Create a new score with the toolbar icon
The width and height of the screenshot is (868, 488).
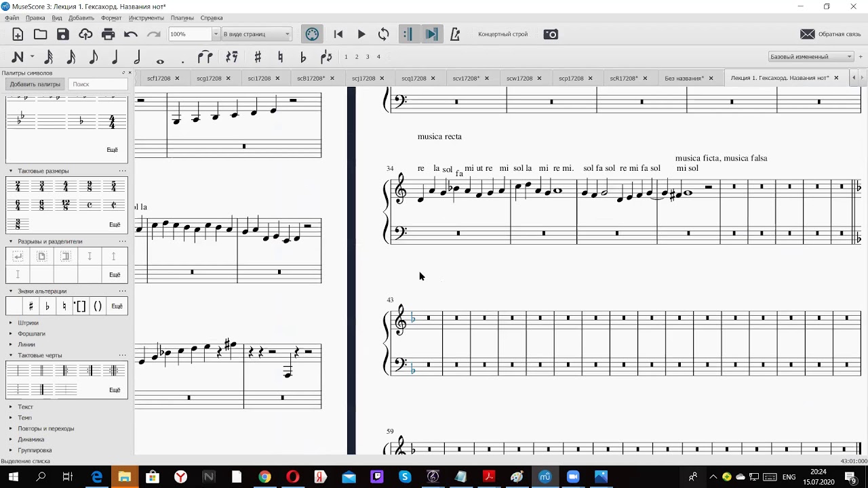(x=18, y=34)
